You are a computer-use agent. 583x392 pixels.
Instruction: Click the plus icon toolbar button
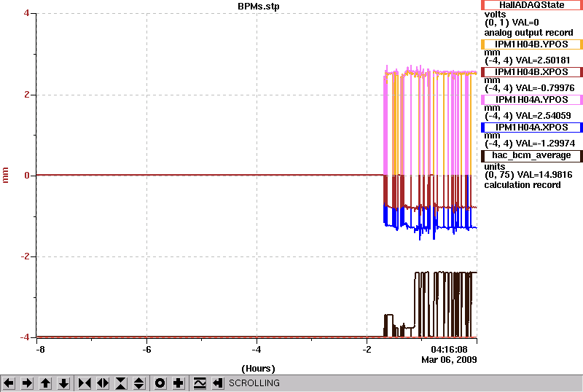[179, 383]
